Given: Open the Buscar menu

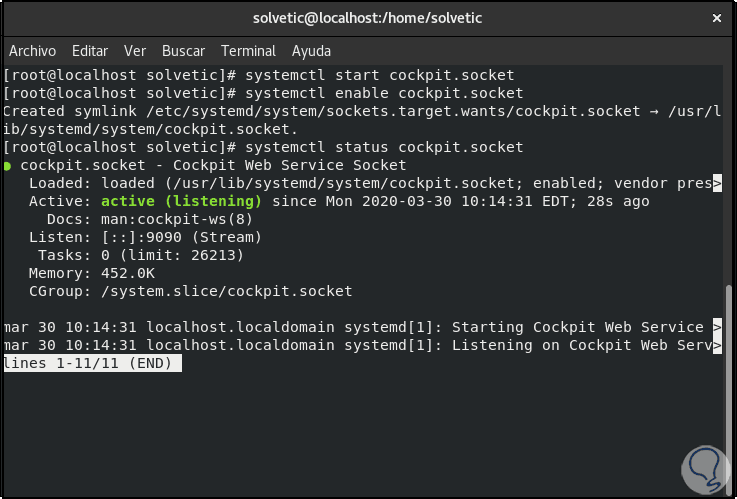Looking at the screenshot, I should [x=183, y=51].
